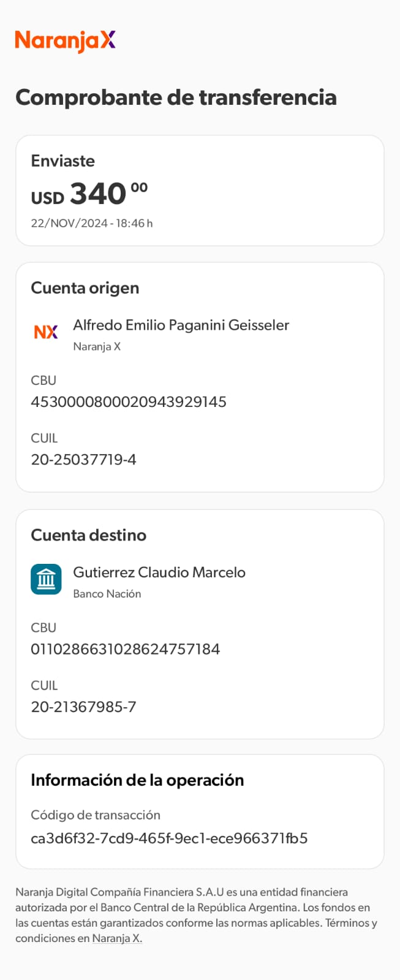Image resolution: width=400 pixels, height=980 pixels.
Task: Select the transaction code ca3d6f32-7cd9-465f-9ec1-ece966371fb5
Action: click(x=169, y=838)
